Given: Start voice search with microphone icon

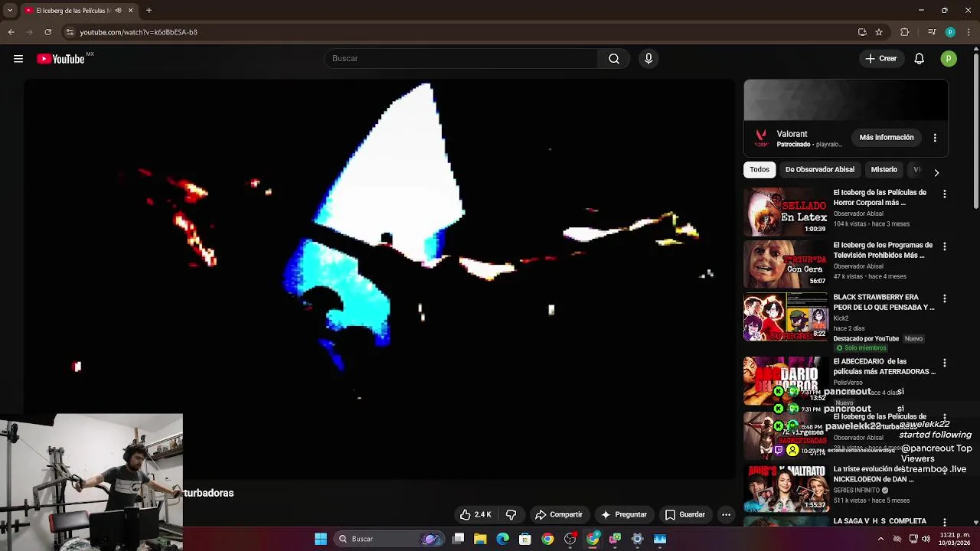Looking at the screenshot, I should pos(648,59).
